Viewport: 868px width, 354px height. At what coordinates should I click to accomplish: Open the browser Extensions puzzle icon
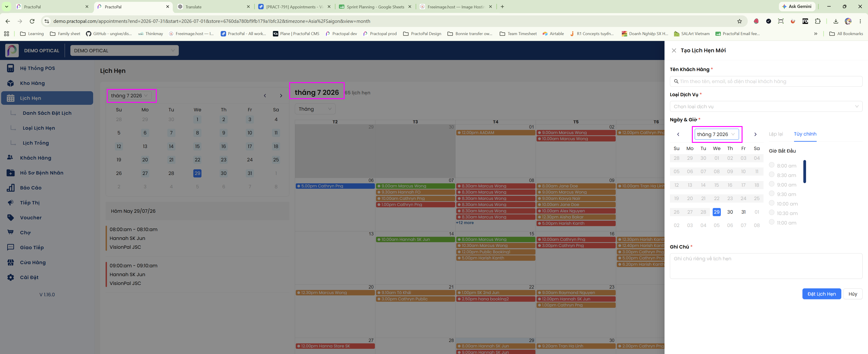[817, 21]
